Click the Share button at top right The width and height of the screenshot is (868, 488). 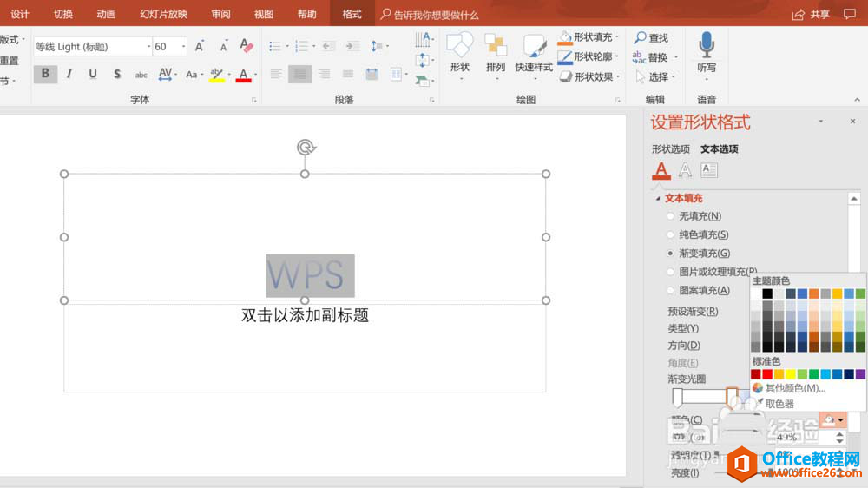[x=811, y=15]
